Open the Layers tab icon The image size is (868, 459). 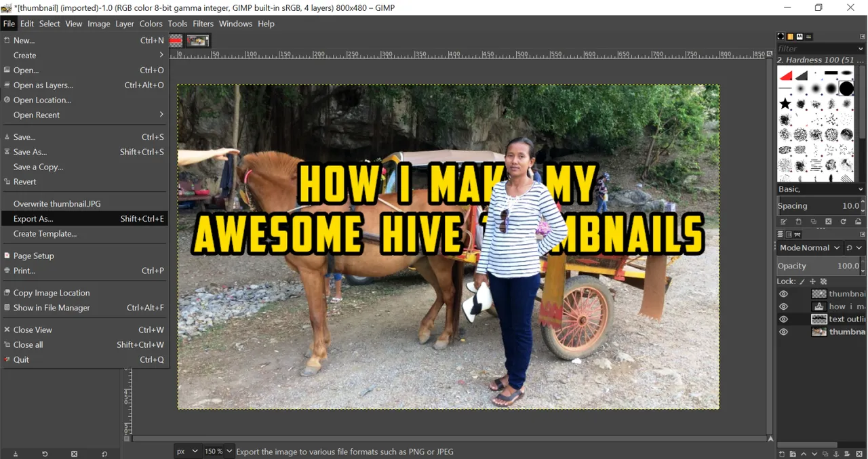[x=781, y=235]
